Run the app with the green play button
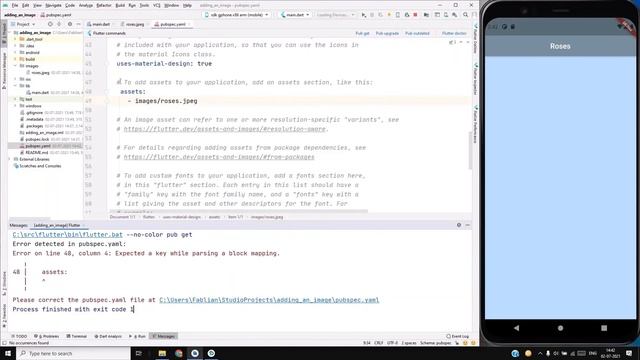This screenshot has width=640, height=360. (363, 15)
